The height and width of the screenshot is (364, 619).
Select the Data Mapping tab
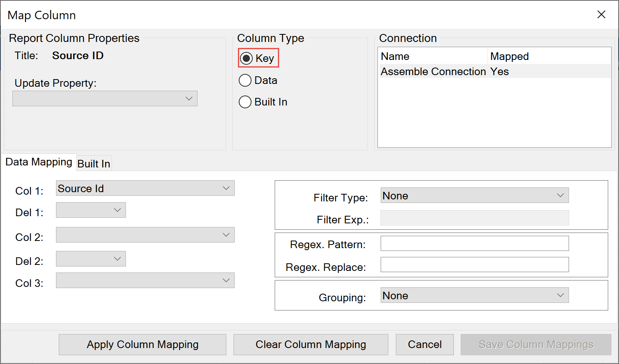coord(39,162)
